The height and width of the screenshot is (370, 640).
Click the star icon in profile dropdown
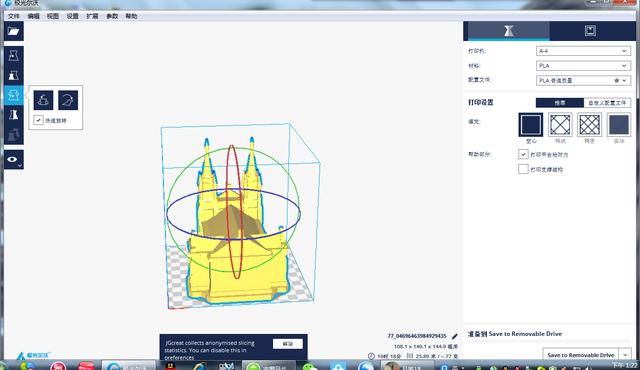point(617,80)
